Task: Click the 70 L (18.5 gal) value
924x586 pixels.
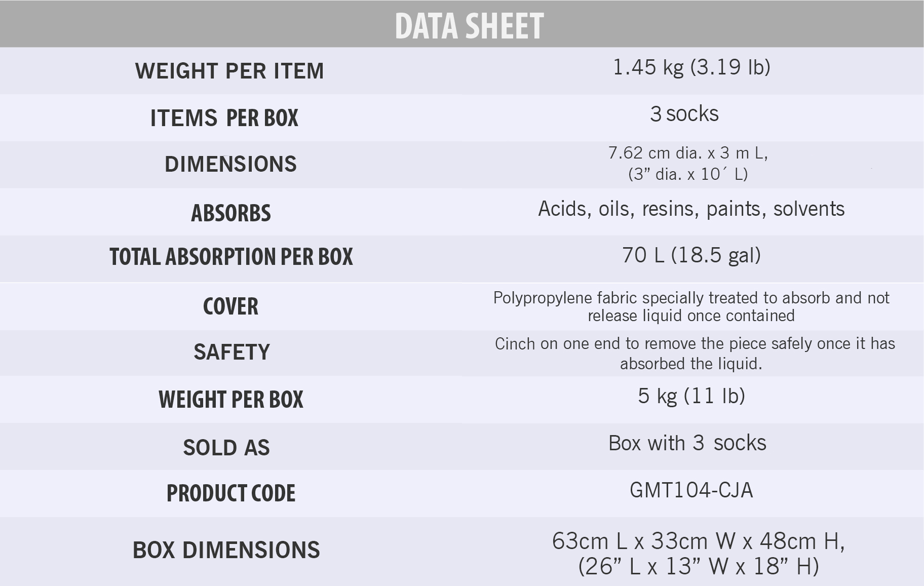Action: point(691,255)
